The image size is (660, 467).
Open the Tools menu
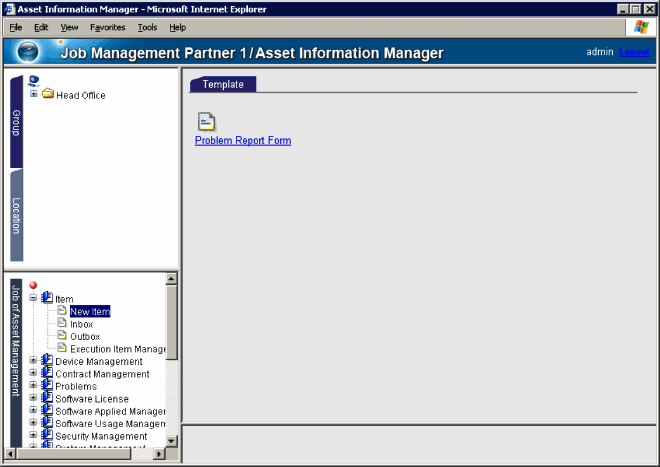pos(147,27)
